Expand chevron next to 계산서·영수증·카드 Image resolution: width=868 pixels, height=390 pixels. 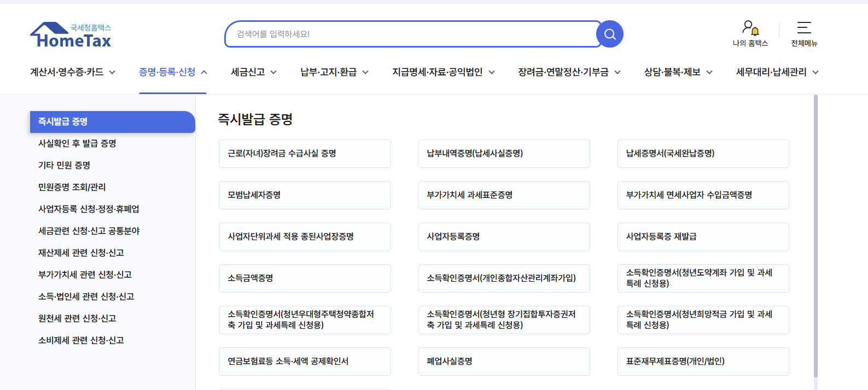[x=112, y=72]
